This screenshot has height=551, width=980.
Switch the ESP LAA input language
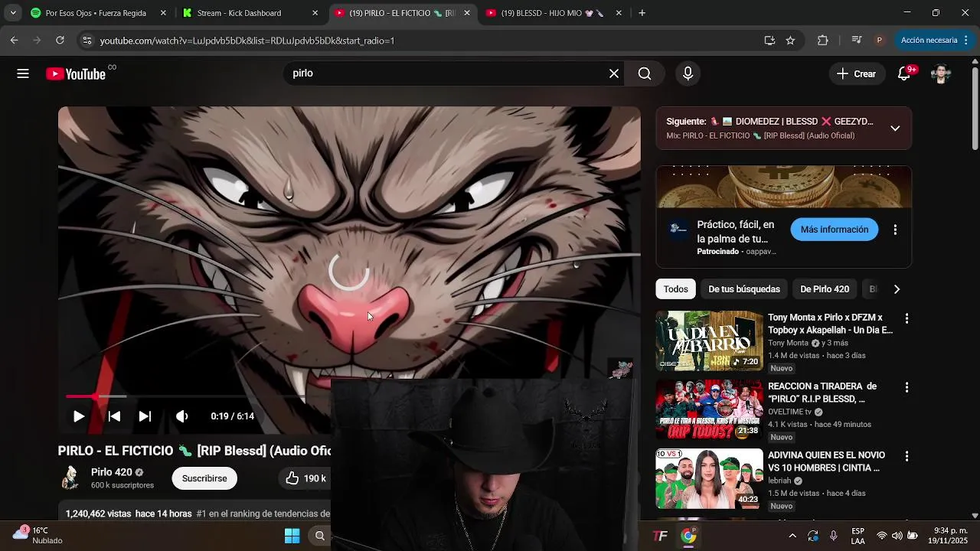(x=858, y=535)
